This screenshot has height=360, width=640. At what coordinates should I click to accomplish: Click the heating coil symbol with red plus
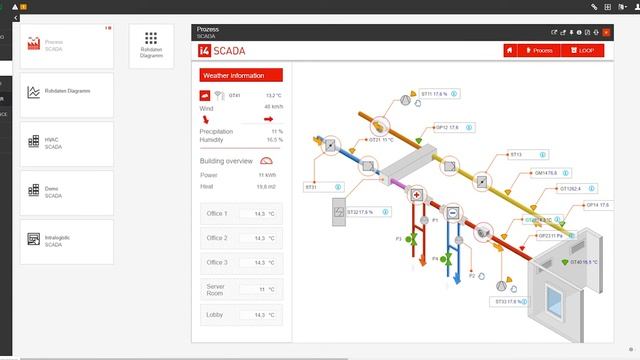(x=416, y=195)
